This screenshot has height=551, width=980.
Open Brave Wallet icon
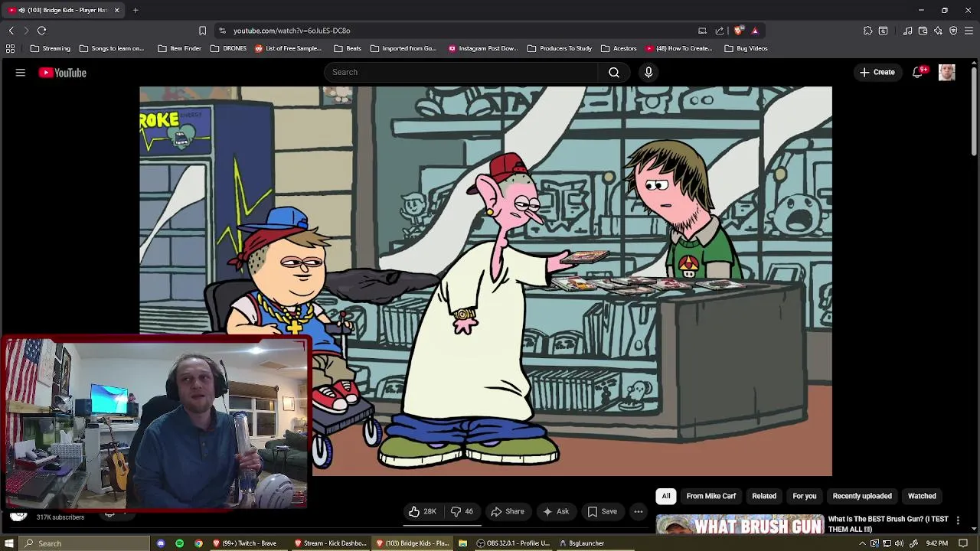coord(923,31)
